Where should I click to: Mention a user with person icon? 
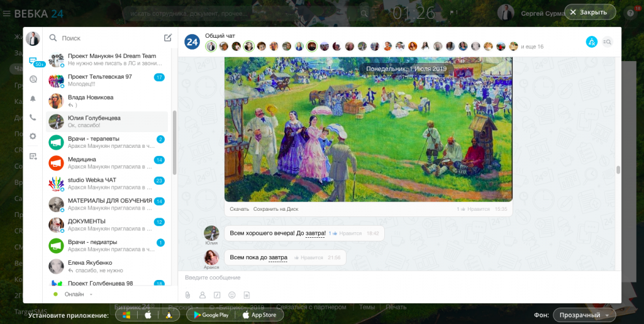202,295
